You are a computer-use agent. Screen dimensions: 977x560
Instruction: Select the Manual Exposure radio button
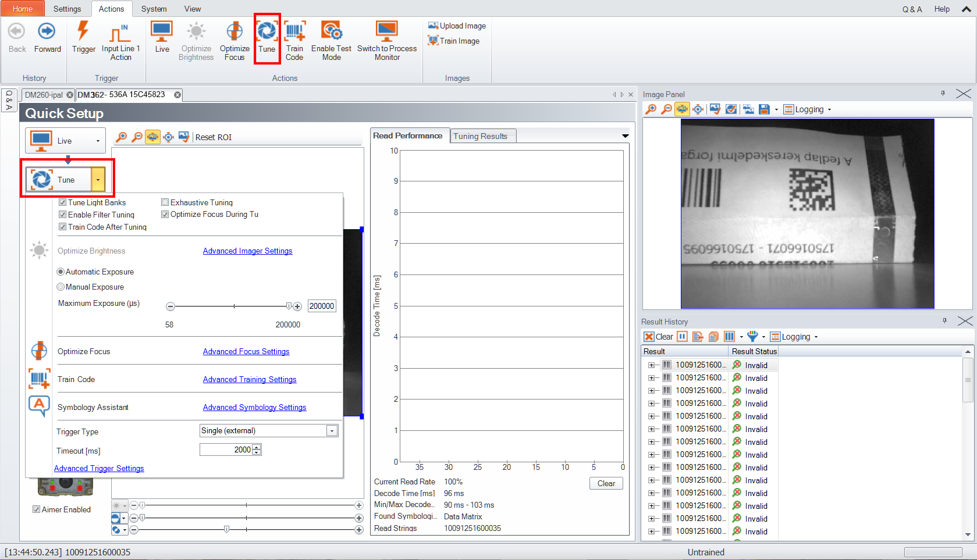click(x=61, y=287)
